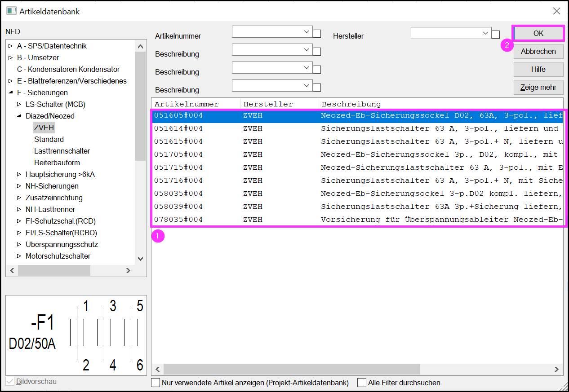This screenshot has height=392, width=569.
Task: Select article row 051715#004
Action: click(357, 167)
